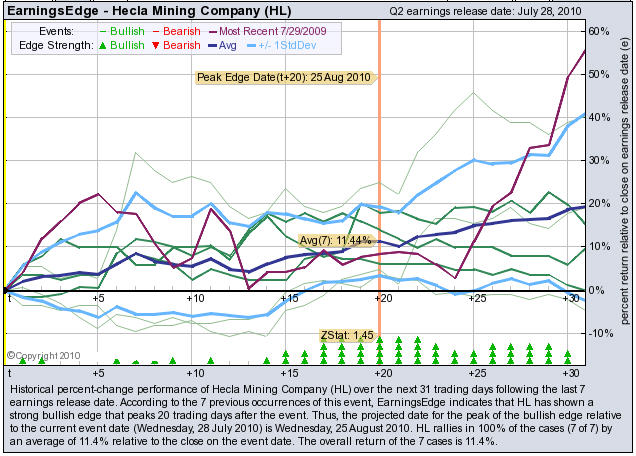Click the -10% y-axis label
This screenshot has height=456, width=636.
tap(599, 333)
